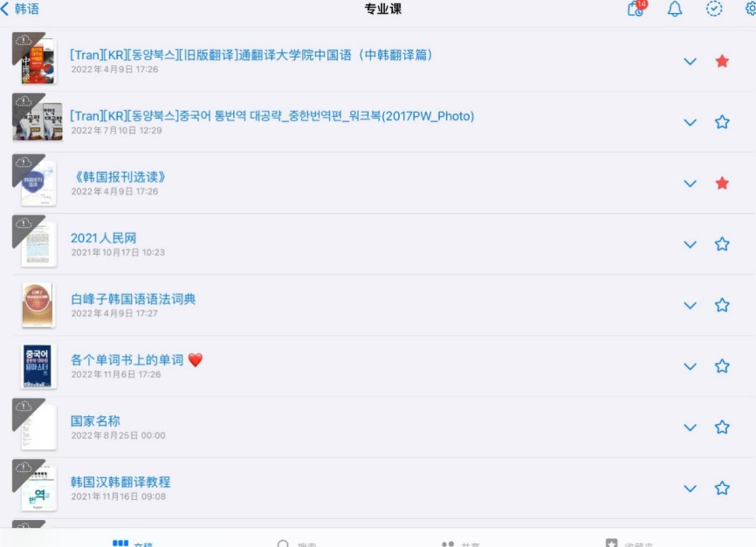Tap cloud download icon on 2021人民网
The image size is (756, 547).
24,223
